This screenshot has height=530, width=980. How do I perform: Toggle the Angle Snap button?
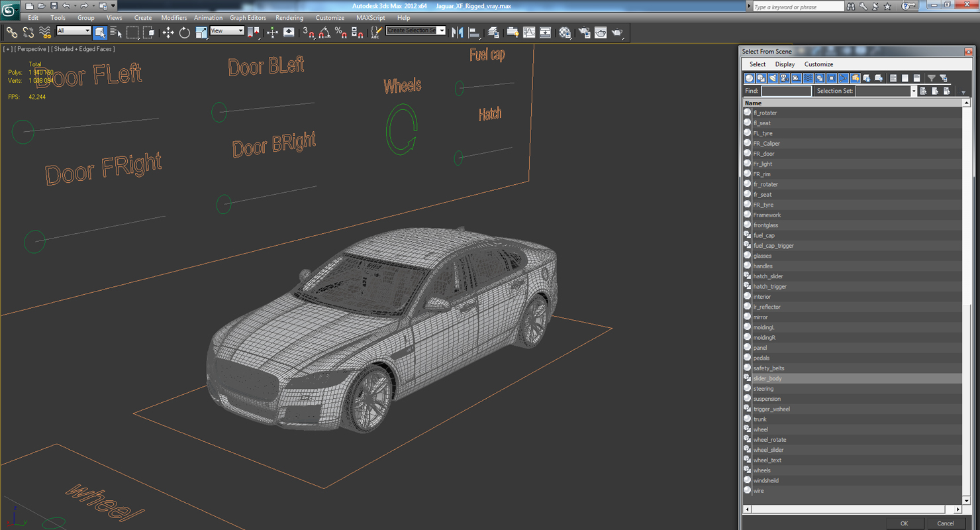coord(324,32)
